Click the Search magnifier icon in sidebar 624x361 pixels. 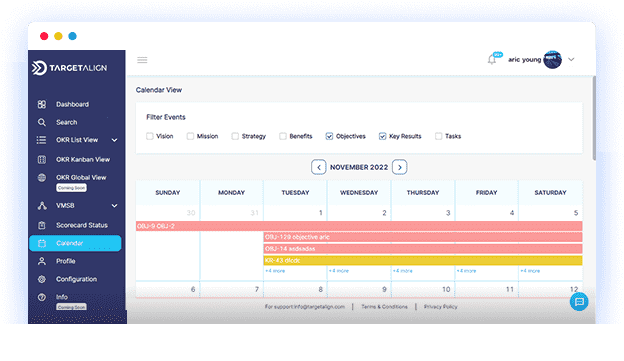tap(42, 122)
